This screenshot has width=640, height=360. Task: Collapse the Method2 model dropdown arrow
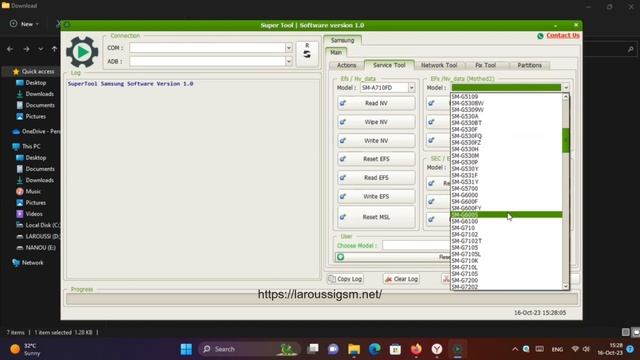(x=566, y=88)
